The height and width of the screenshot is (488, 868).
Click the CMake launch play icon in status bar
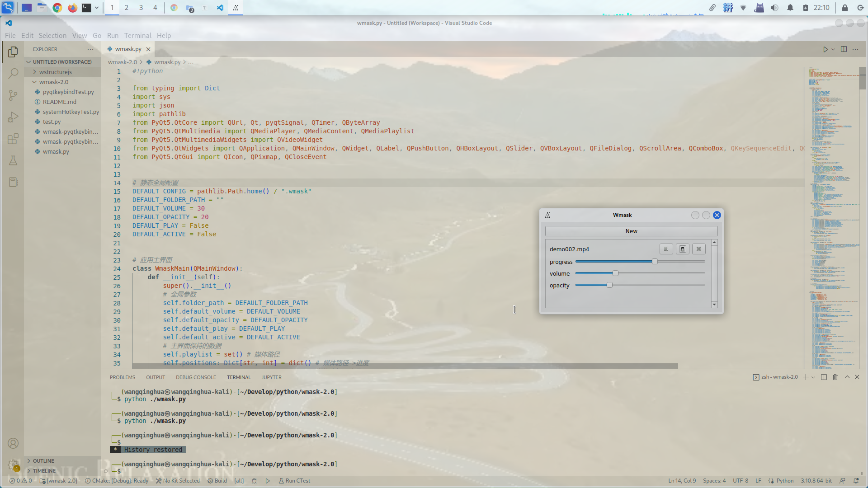point(268,481)
